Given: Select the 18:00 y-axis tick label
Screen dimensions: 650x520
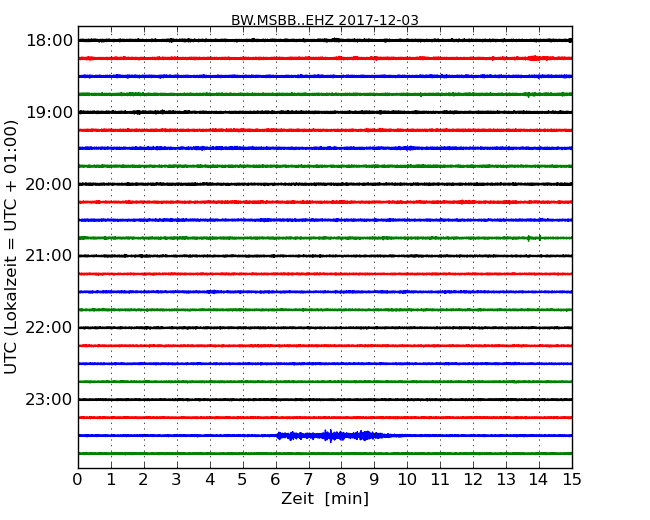Looking at the screenshot, I should click(49, 41).
